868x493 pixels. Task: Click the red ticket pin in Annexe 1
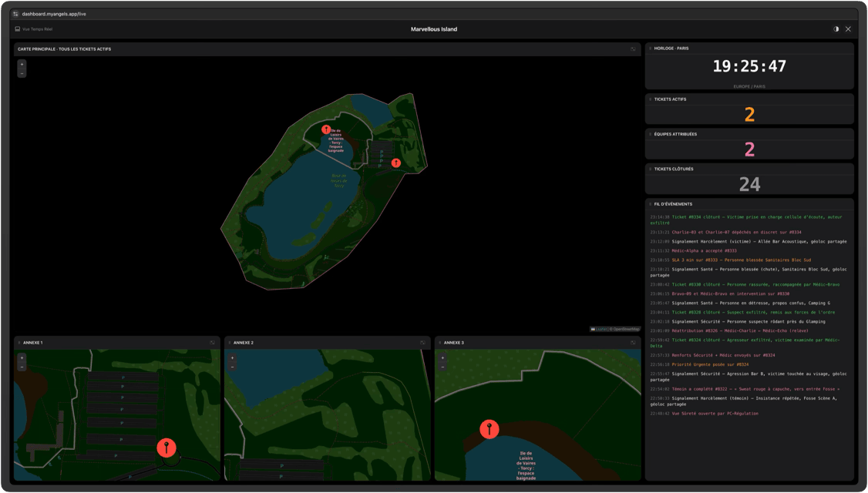167,447
